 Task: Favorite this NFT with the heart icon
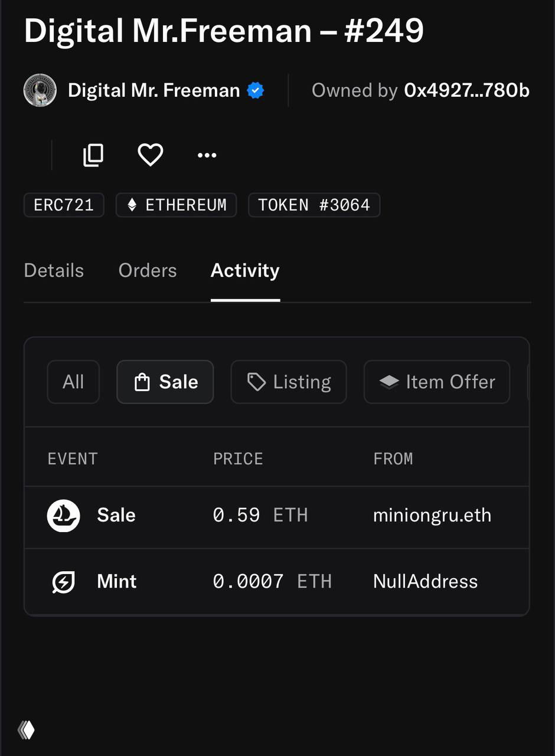[150, 155]
